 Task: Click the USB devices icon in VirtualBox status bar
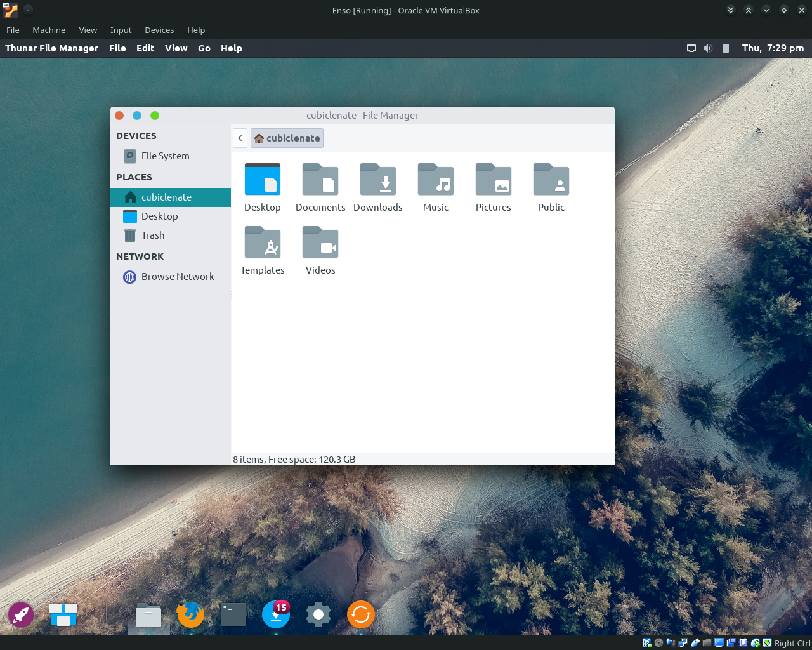click(694, 642)
